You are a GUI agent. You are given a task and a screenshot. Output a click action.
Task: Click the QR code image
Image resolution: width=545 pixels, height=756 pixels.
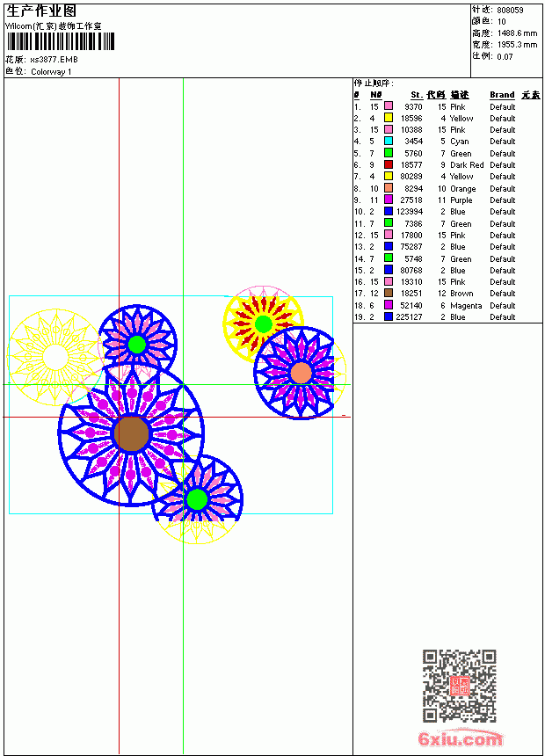pyautogui.click(x=459, y=686)
